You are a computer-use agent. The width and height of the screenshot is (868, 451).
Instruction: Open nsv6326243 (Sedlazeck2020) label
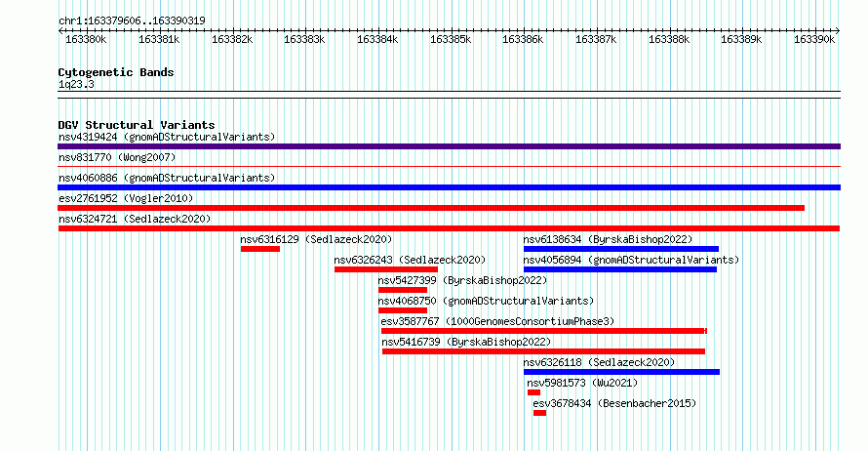[x=410, y=260]
